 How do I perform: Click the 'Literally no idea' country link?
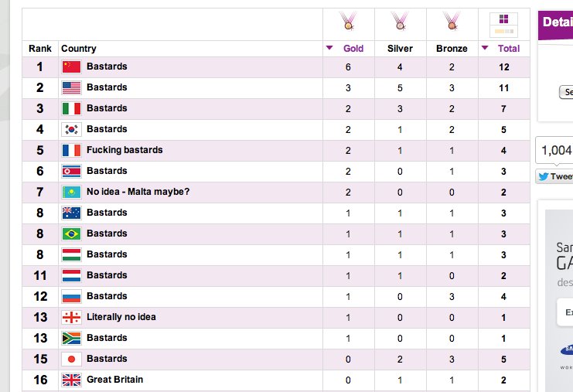pos(121,317)
